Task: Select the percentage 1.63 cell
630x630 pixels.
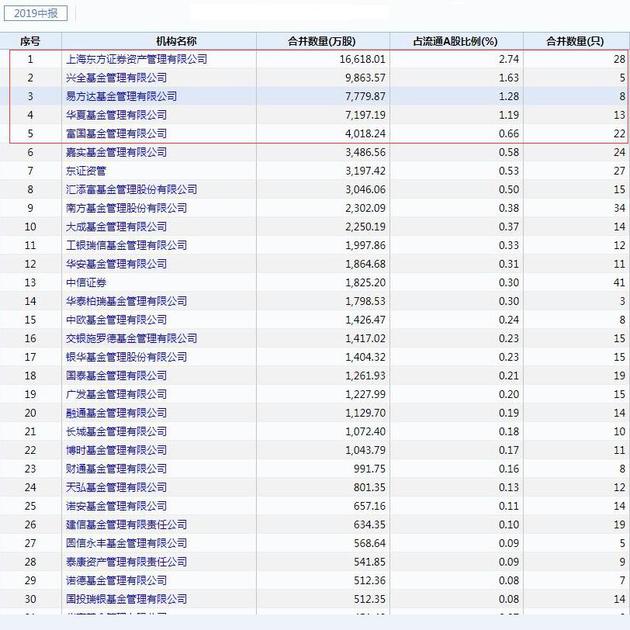Action: [x=509, y=78]
